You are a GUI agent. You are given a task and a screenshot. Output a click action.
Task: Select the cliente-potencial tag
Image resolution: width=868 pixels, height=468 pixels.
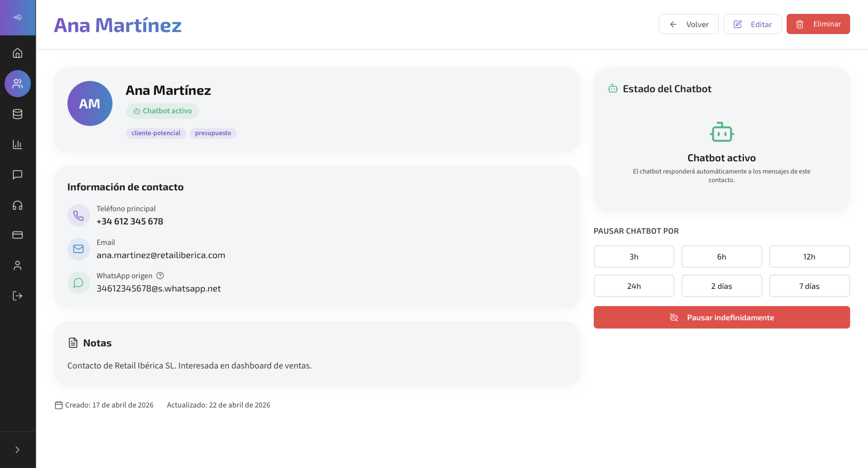156,133
